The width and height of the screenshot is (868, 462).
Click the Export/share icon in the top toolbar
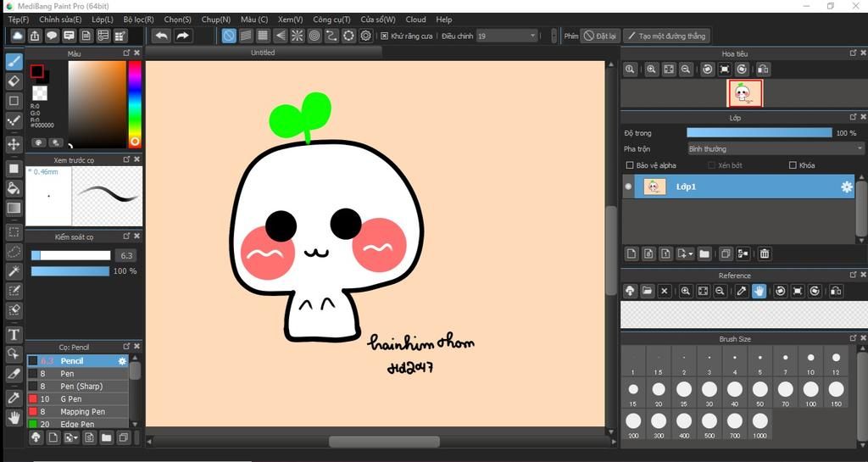(35, 36)
